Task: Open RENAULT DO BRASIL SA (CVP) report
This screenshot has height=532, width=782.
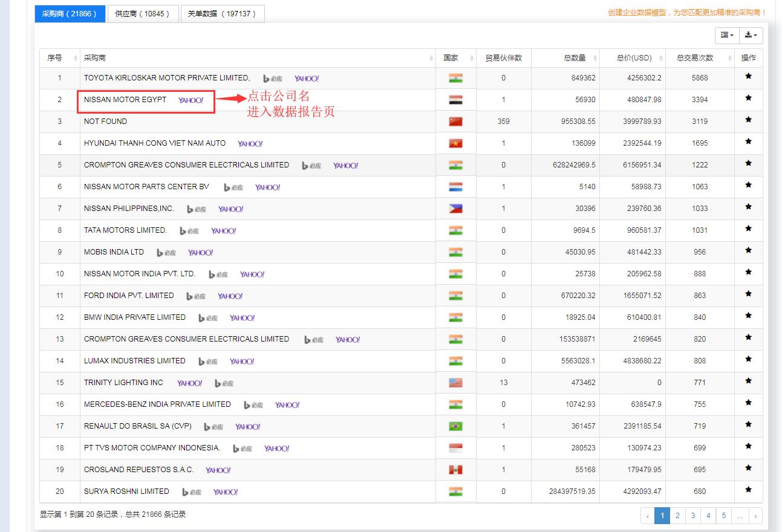Action: tap(138, 426)
